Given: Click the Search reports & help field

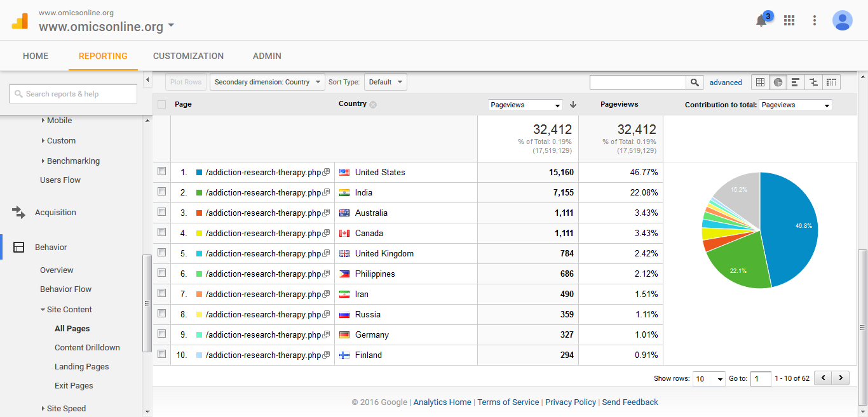Looking at the screenshot, I should [x=73, y=94].
